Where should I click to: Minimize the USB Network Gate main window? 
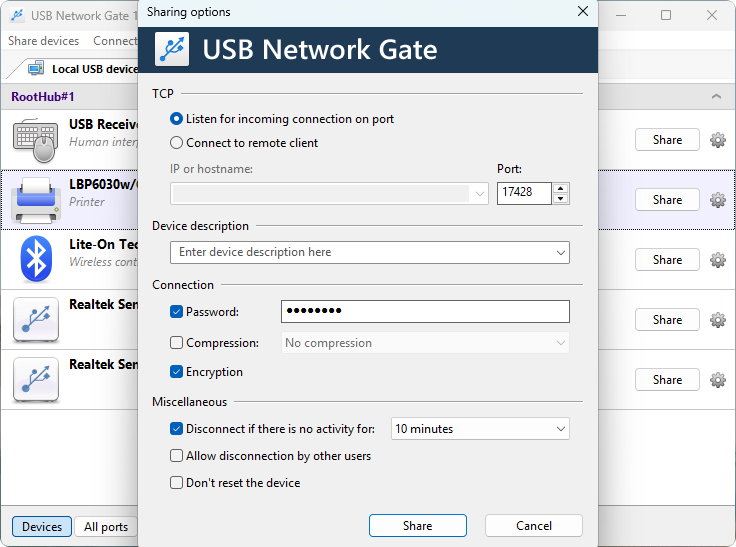point(621,15)
